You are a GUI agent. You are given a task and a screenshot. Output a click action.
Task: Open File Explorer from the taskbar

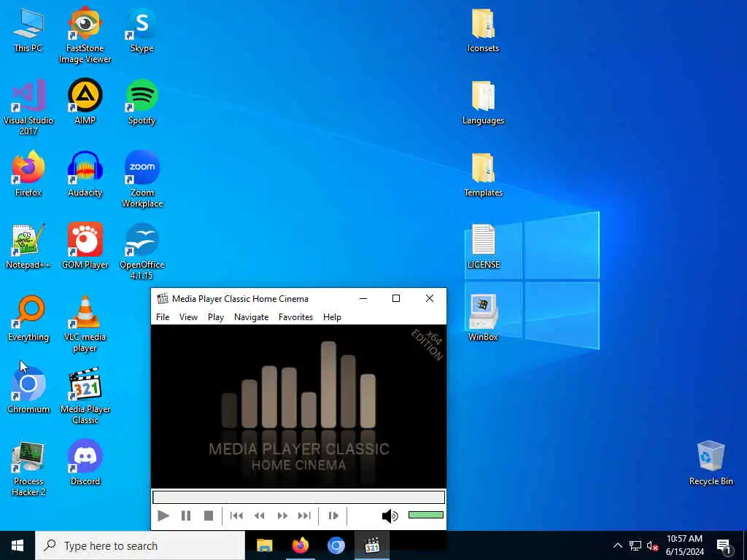(264, 545)
